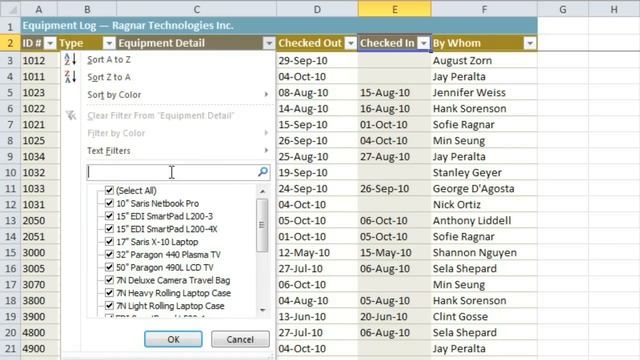Select column G header

click(563, 9)
